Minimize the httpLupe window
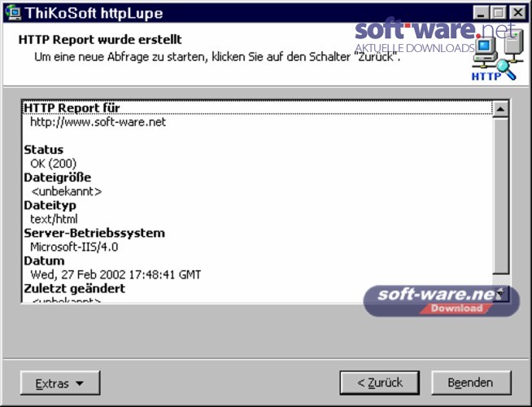 click(x=481, y=13)
